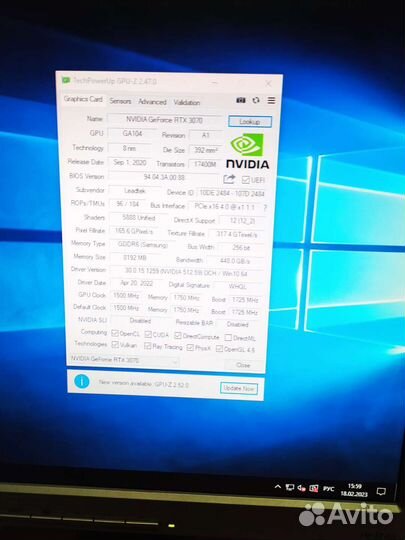This screenshot has height=540, width=405.
Task: Click the Name field showing RTX 3070
Action: 165,120
